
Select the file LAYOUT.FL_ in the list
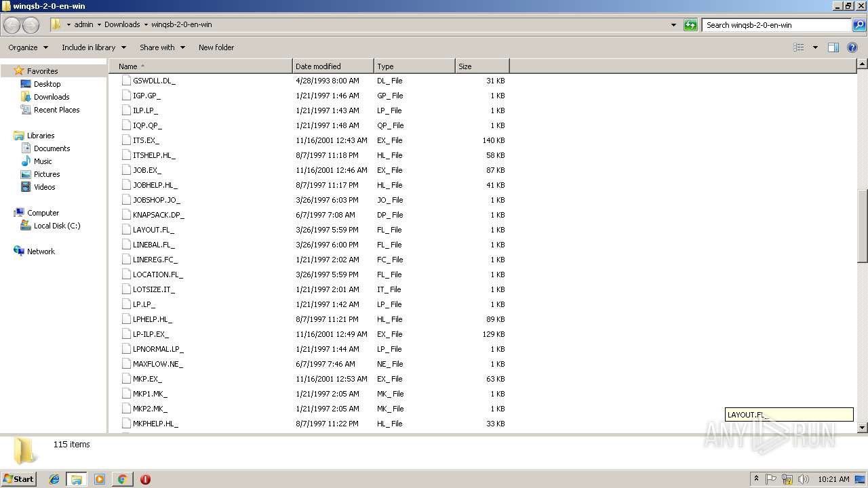153,230
